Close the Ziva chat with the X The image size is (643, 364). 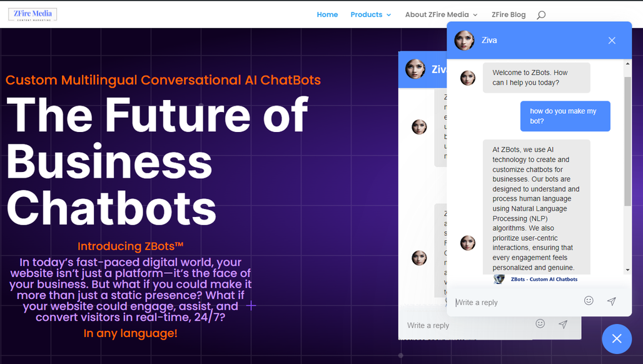[x=612, y=41]
